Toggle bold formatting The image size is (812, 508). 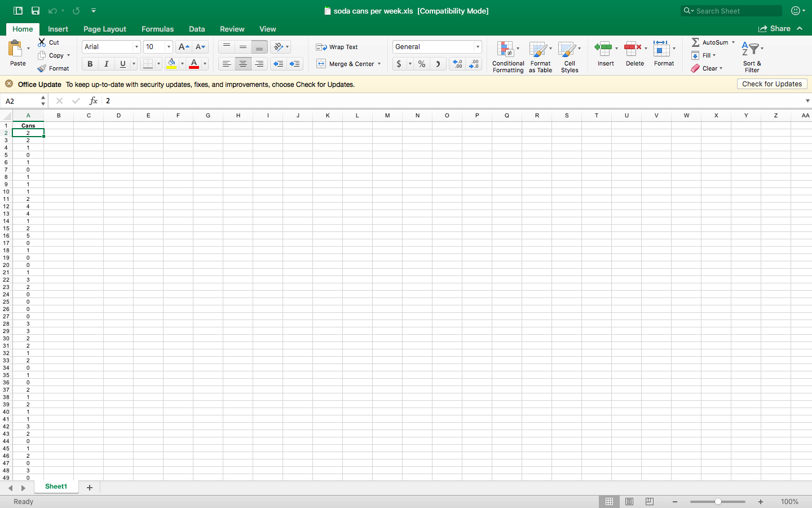89,64
